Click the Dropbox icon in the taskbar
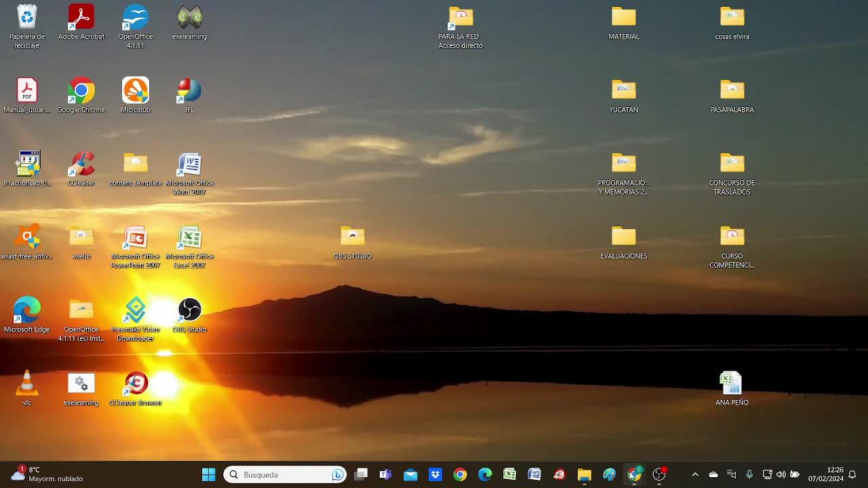Viewport: 868px width, 488px height. tap(435, 474)
